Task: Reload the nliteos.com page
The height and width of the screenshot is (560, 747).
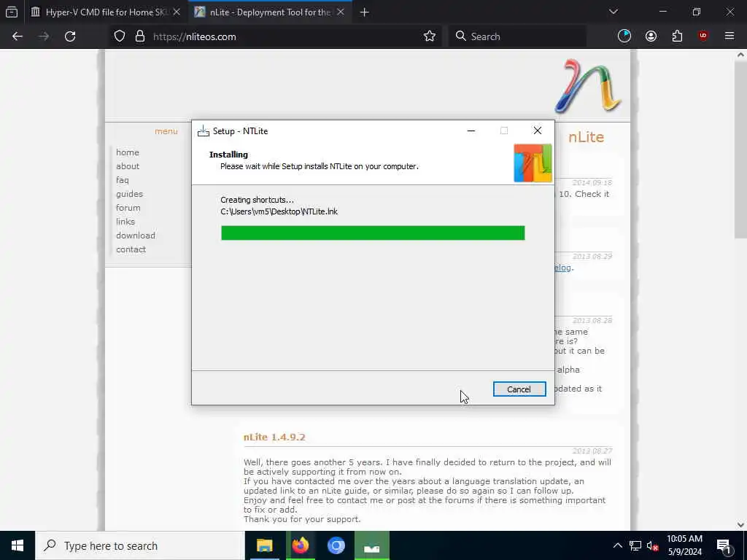Action: click(70, 36)
